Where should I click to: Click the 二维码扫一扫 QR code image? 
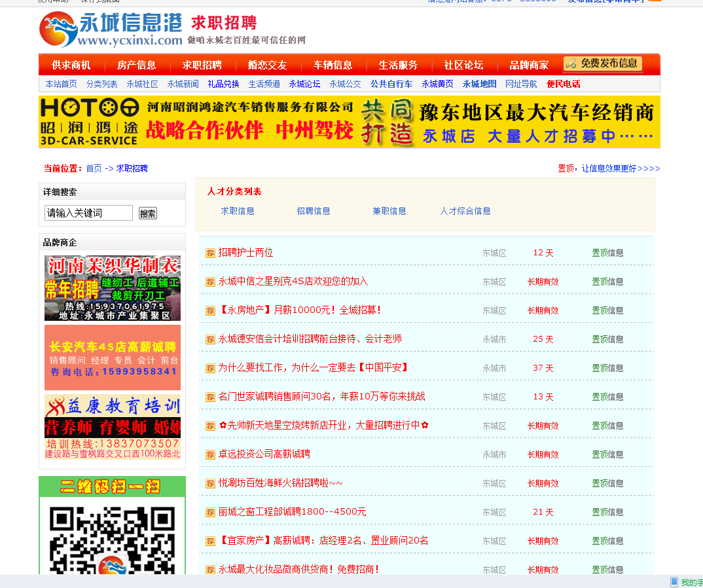(112, 526)
